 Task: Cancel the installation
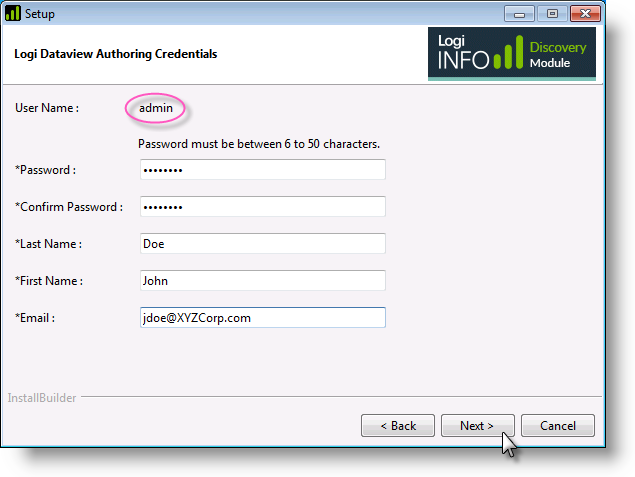tap(558, 426)
